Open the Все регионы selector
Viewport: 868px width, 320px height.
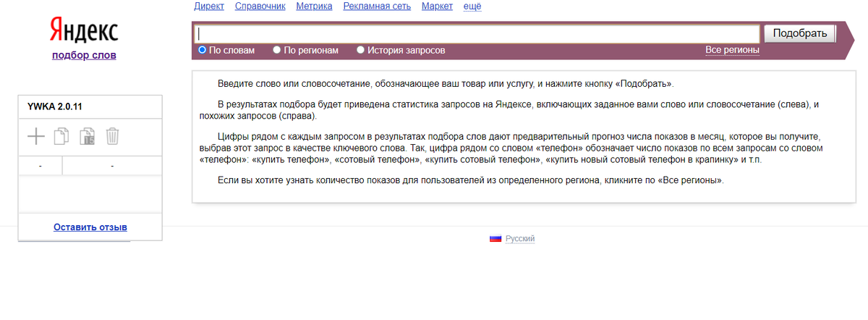click(732, 50)
